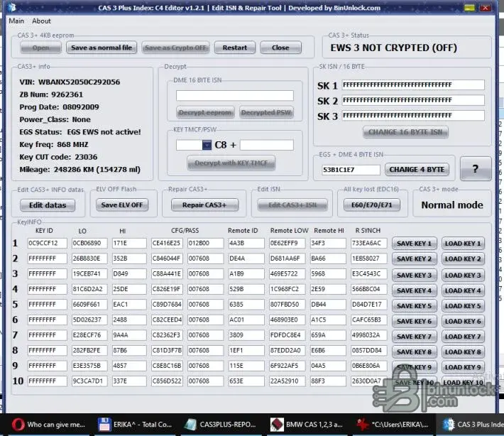Click key 8 LO field 282FB2FE

89,350
